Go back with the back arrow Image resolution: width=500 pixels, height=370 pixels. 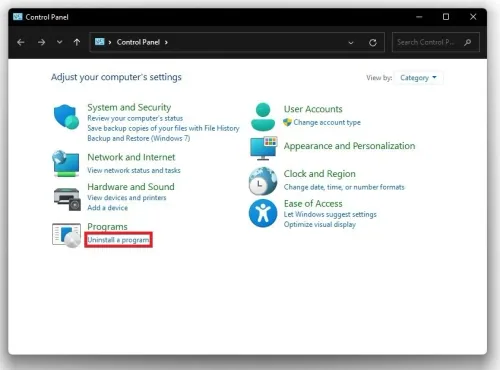point(21,42)
